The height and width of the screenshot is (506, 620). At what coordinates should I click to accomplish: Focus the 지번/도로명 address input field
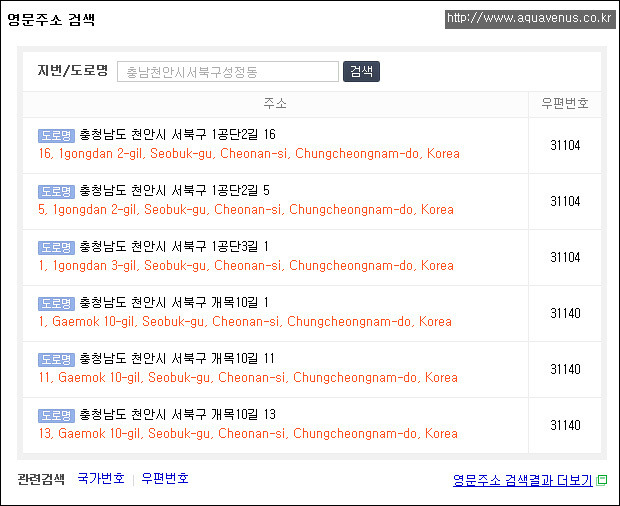[228, 72]
